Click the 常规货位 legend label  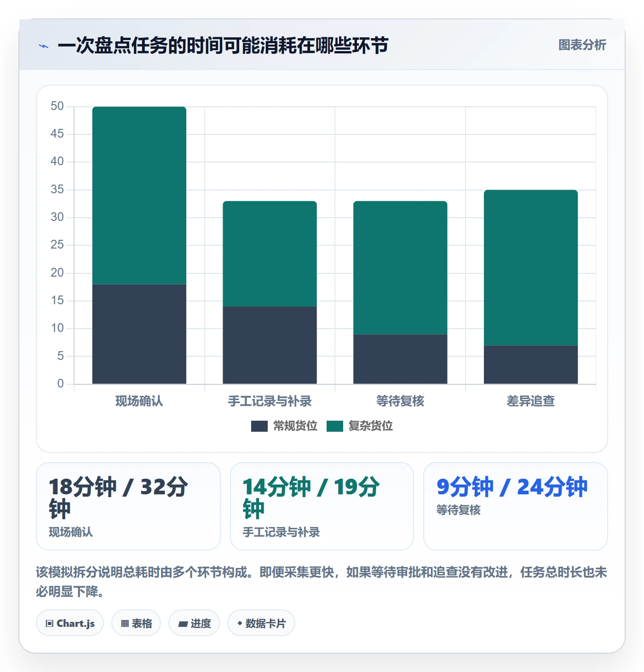click(295, 426)
